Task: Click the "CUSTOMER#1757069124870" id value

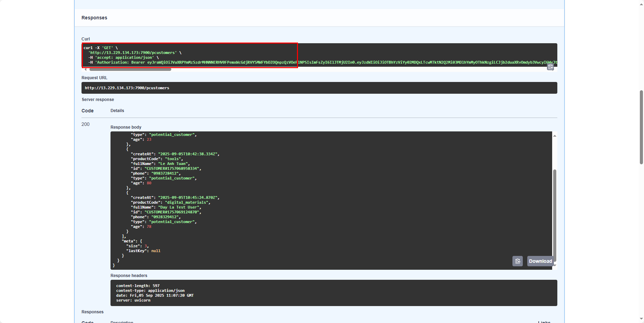Action: (172, 212)
